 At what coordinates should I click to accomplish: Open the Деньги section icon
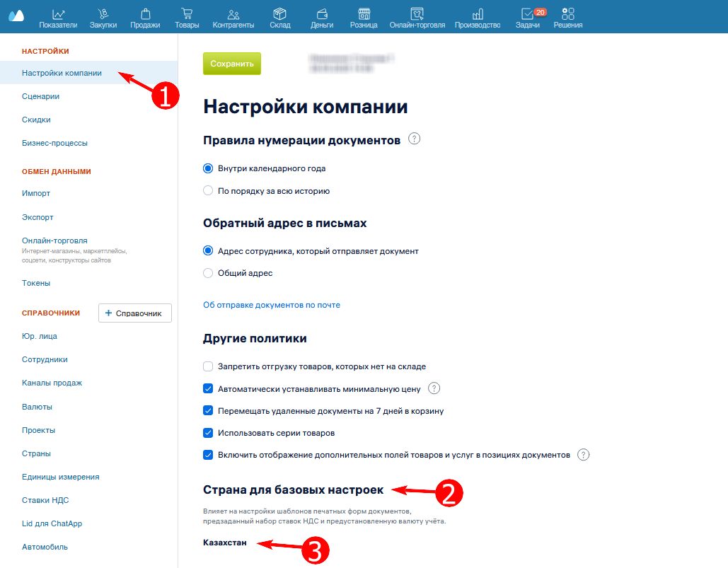point(322,14)
